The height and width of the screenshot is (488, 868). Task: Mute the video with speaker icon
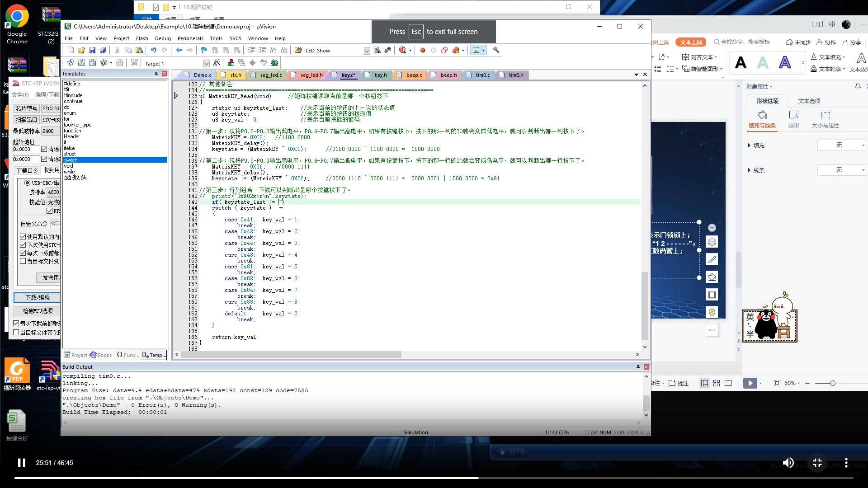[x=788, y=463]
